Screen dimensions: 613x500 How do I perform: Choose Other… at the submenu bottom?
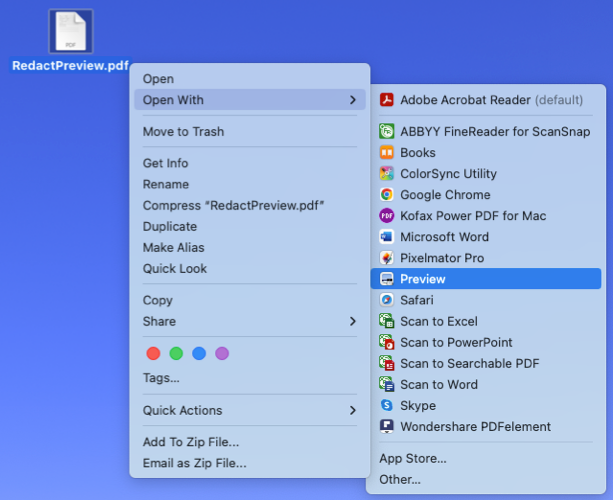coord(399,479)
